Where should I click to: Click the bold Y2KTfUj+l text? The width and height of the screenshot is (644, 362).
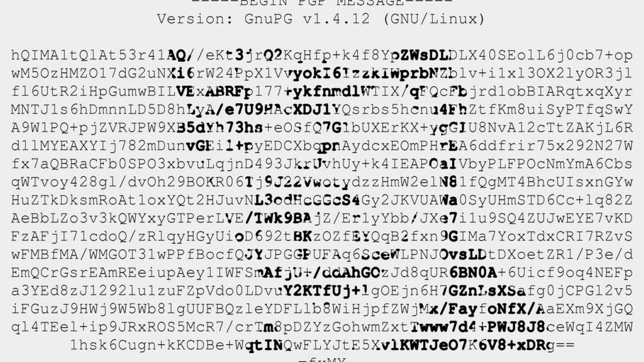pos(326,291)
